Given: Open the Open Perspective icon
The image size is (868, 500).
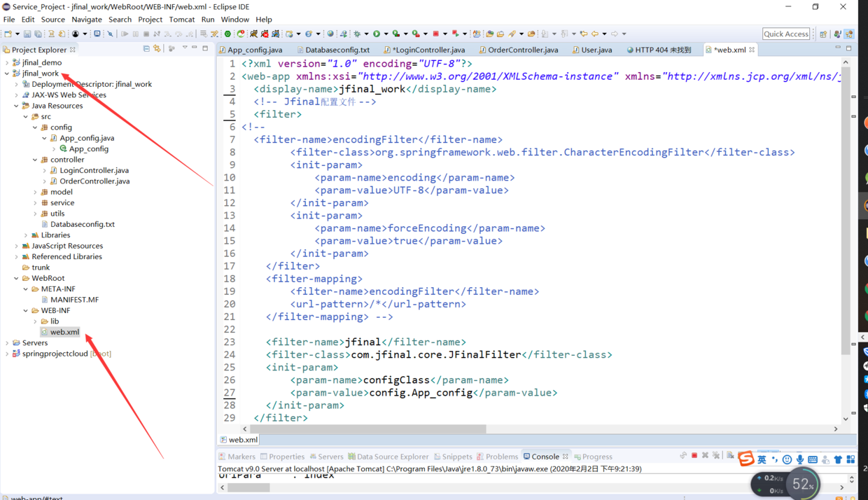Looking at the screenshot, I should pyautogui.click(x=823, y=34).
